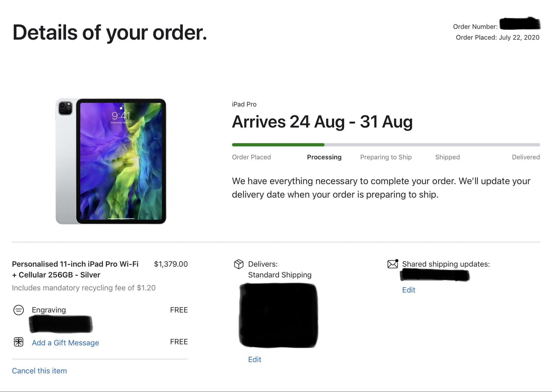Select the Shipped status step
Screen dimensions: 552x392
[447, 157]
